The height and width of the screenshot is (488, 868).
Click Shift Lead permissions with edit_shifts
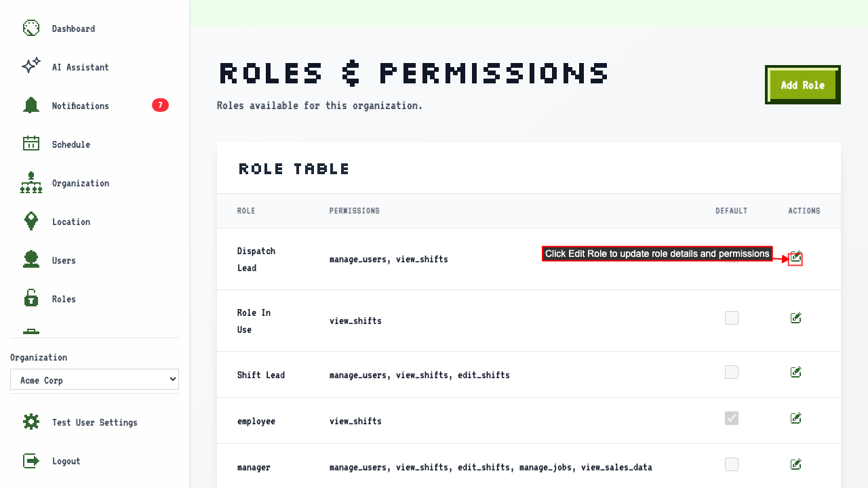pyautogui.click(x=420, y=375)
